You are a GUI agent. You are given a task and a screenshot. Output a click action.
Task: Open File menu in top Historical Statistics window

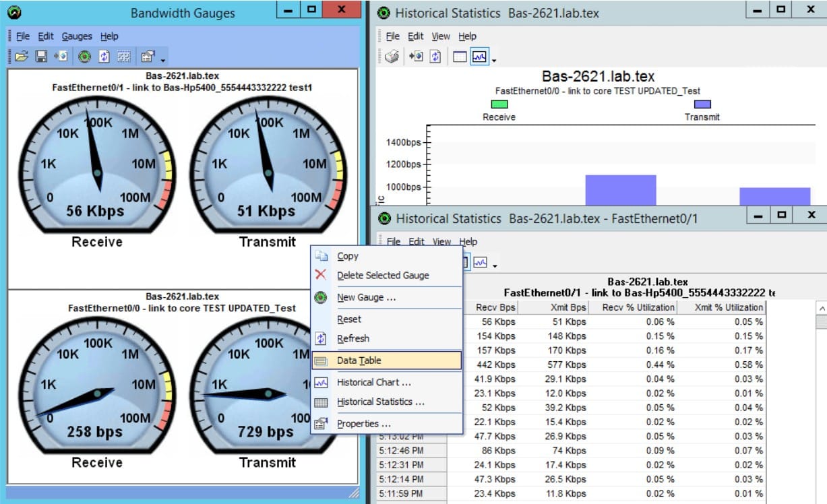[x=393, y=36]
